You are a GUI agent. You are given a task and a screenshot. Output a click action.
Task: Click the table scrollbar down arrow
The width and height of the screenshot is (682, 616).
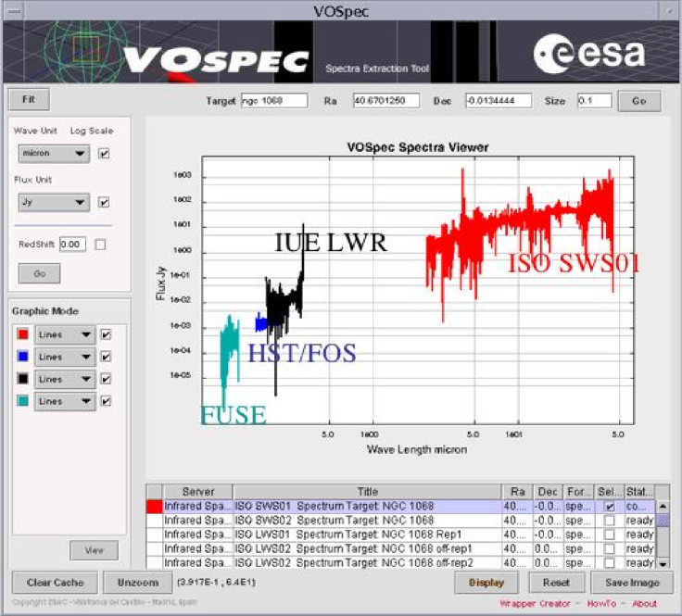(x=662, y=562)
